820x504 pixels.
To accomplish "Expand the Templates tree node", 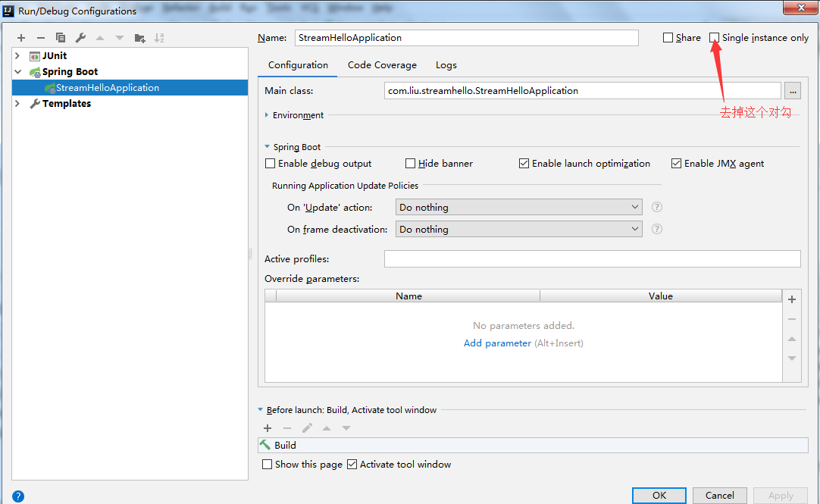I will pyautogui.click(x=17, y=104).
